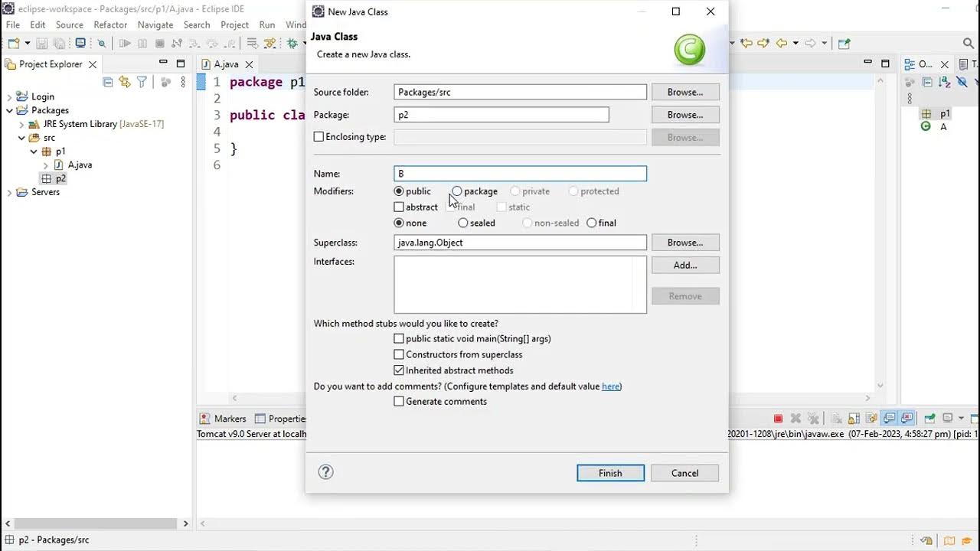The width and height of the screenshot is (980, 551).
Task: Open the Source menu
Action: click(70, 24)
